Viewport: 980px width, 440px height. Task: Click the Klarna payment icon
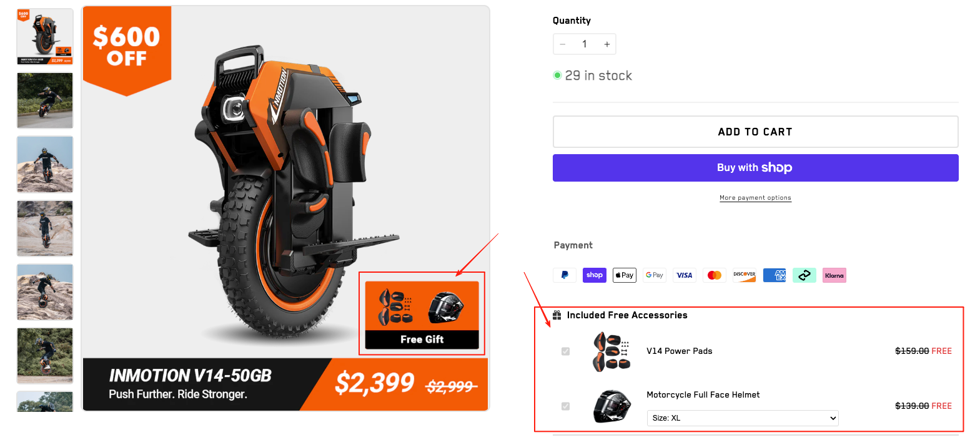[x=834, y=275]
